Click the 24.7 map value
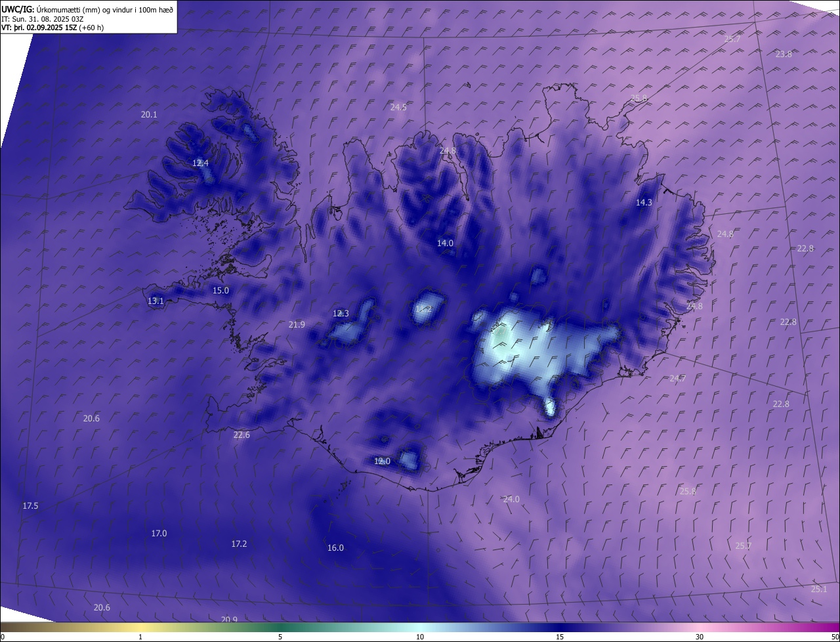Viewport: 840px width, 642px height. point(677,378)
